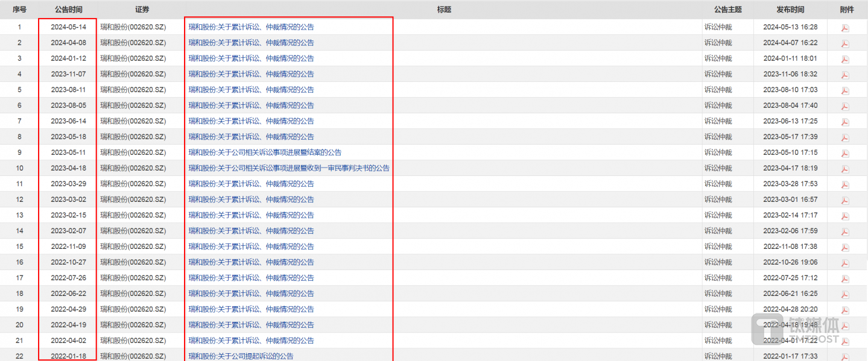
Task: Open 瑞和股份:关于公司提起诉讼的公告 link
Action: coord(241,356)
